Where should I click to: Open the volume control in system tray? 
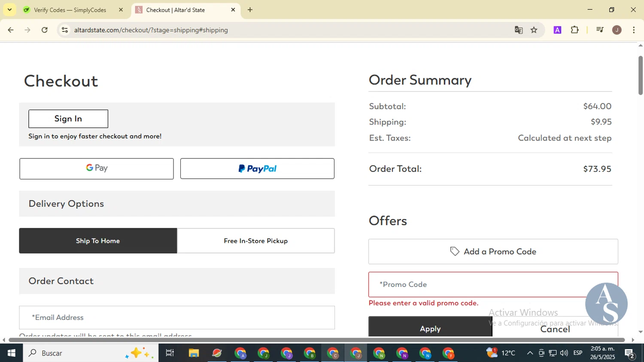click(564, 353)
